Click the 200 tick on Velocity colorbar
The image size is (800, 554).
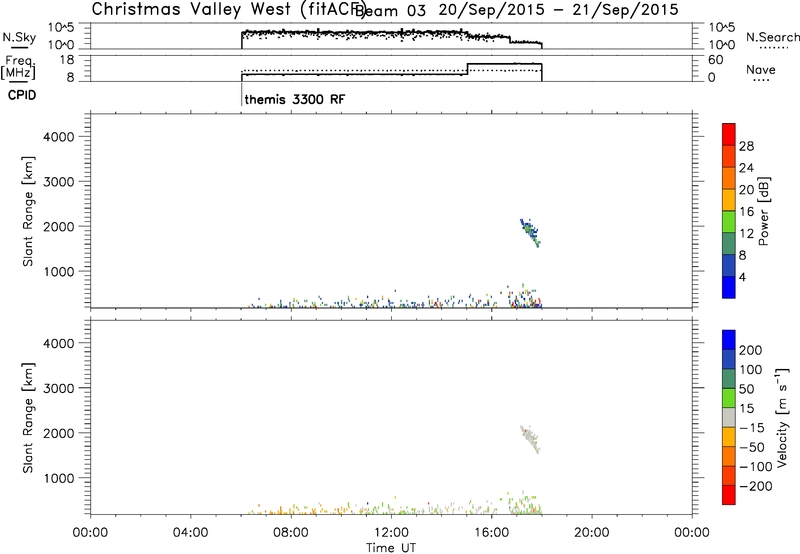751,350
